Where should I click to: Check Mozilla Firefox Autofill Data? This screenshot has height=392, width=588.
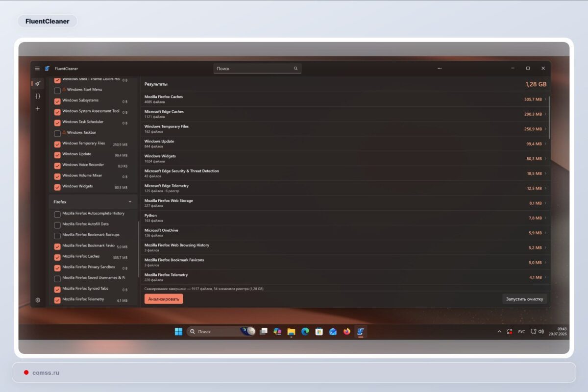[x=57, y=225]
